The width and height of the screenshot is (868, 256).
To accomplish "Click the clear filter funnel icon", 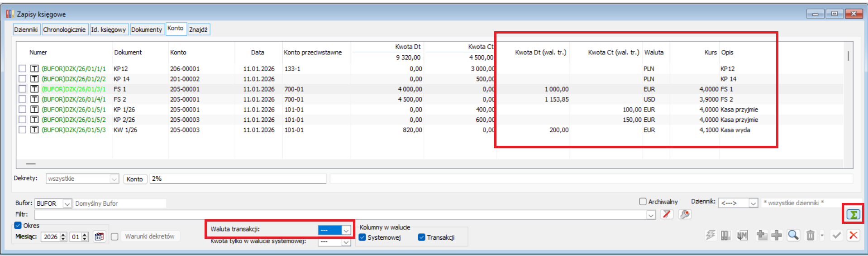I will pos(666,214).
